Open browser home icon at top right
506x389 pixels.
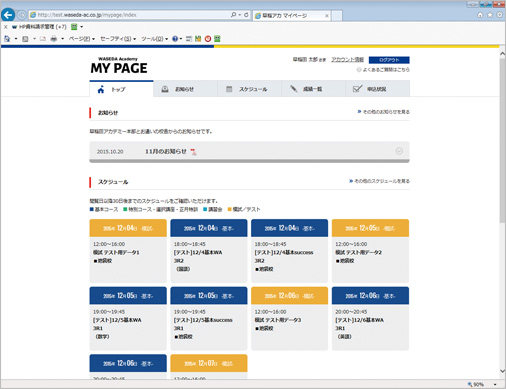[x=480, y=15]
